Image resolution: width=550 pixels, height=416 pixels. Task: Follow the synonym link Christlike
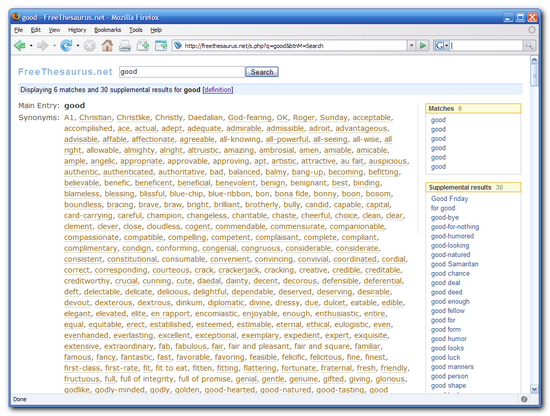coord(133,118)
